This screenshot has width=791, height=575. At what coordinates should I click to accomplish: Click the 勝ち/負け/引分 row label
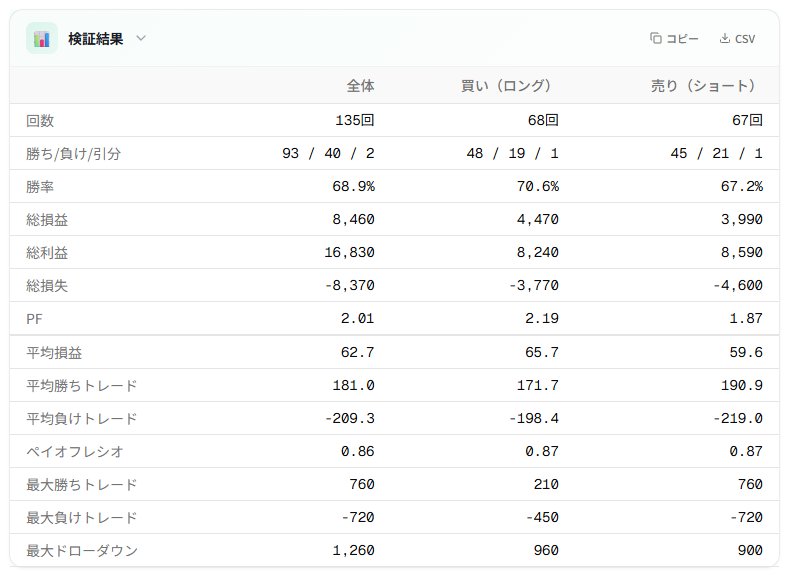coord(74,153)
